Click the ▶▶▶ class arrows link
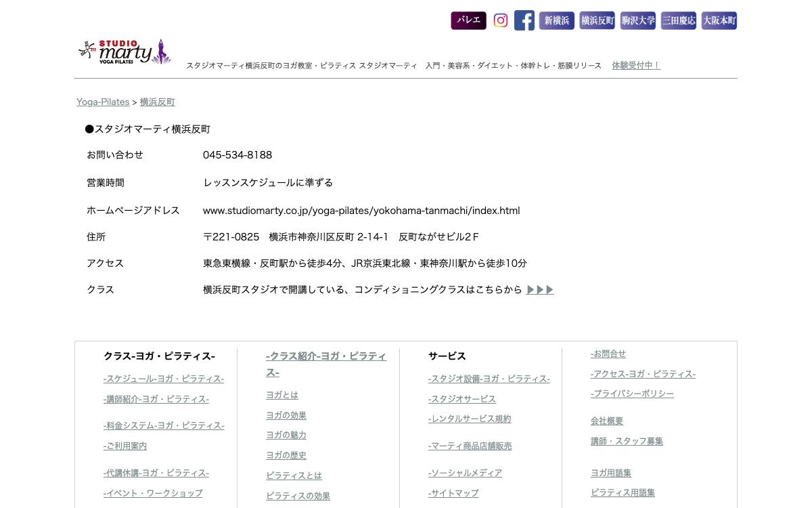The width and height of the screenshot is (812, 508). (540, 290)
